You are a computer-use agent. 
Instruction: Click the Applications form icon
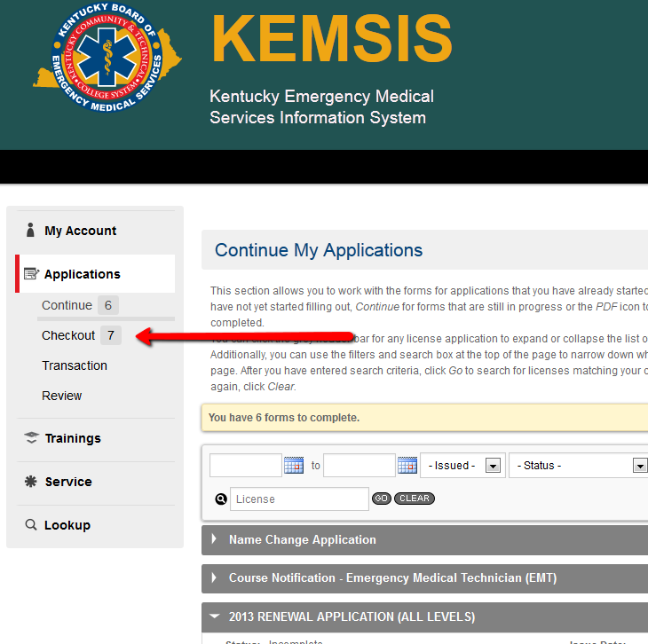pos(31,273)
